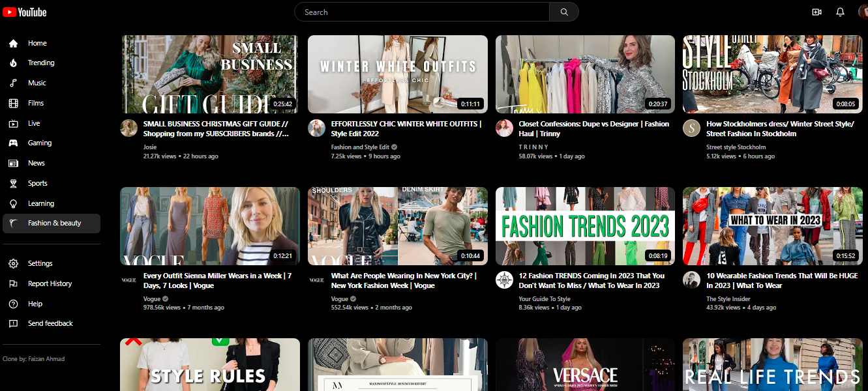Click the Send feedback icon
868x391 pixels.
[x=13, y=323]
